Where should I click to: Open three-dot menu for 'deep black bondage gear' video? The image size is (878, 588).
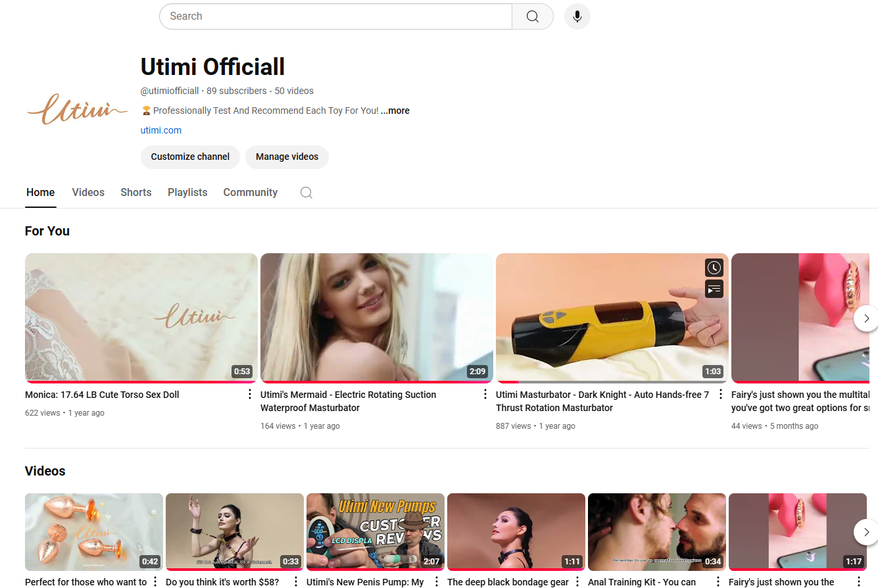click(577, 581)
